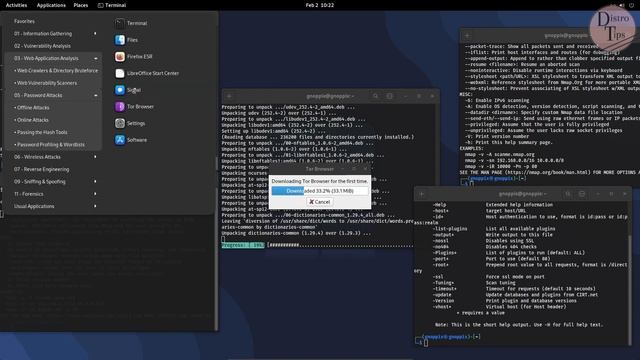Screen dimensions: 640x360
Task: Open hamburger menu in middle terminal header
Action: coord(390,96)
